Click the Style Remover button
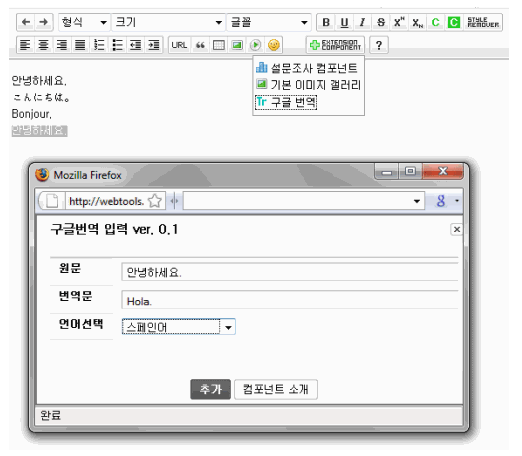 click(483, 22)
